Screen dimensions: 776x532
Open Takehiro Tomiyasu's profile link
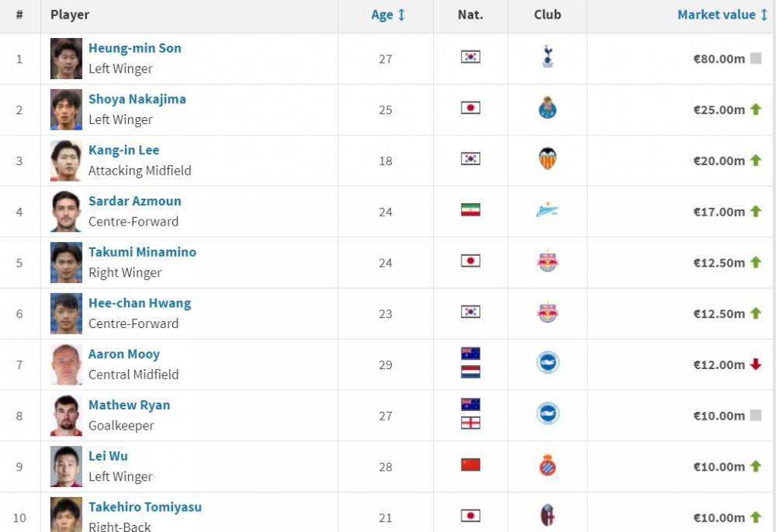point(145,506)
